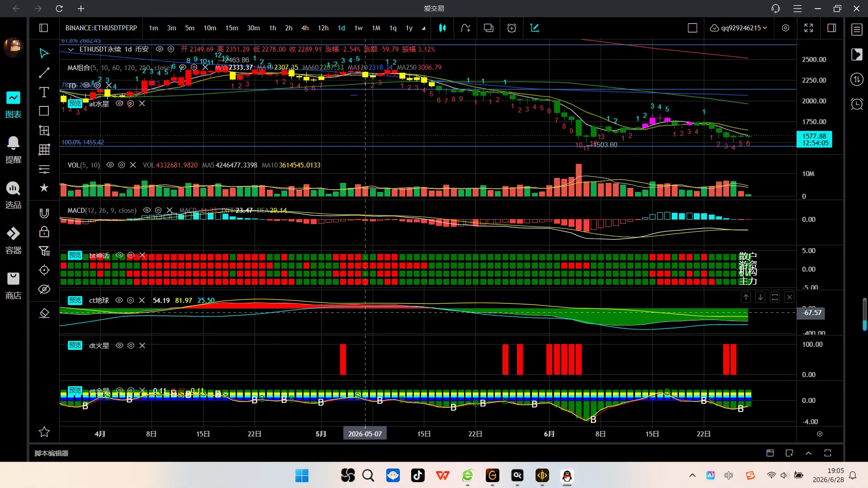Toggle visibility of ct地球 indicator
Screen dimensions: 868x488
click(119, 300)
